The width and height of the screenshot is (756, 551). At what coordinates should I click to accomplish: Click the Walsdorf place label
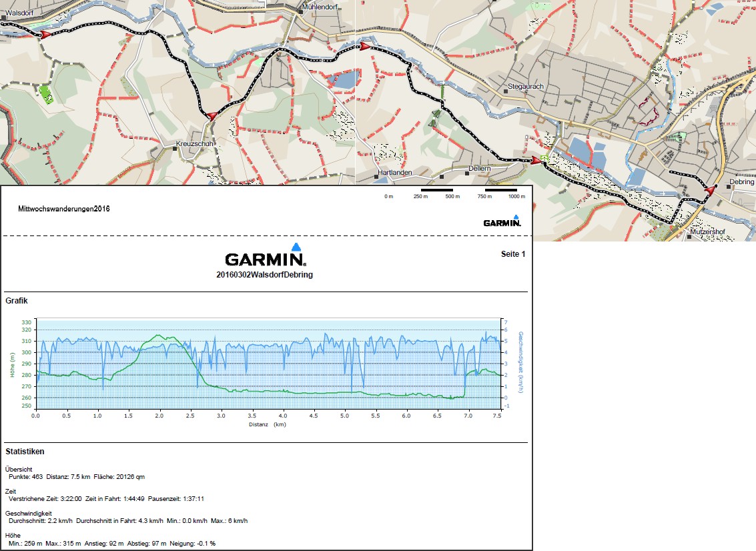pos(15,11)
